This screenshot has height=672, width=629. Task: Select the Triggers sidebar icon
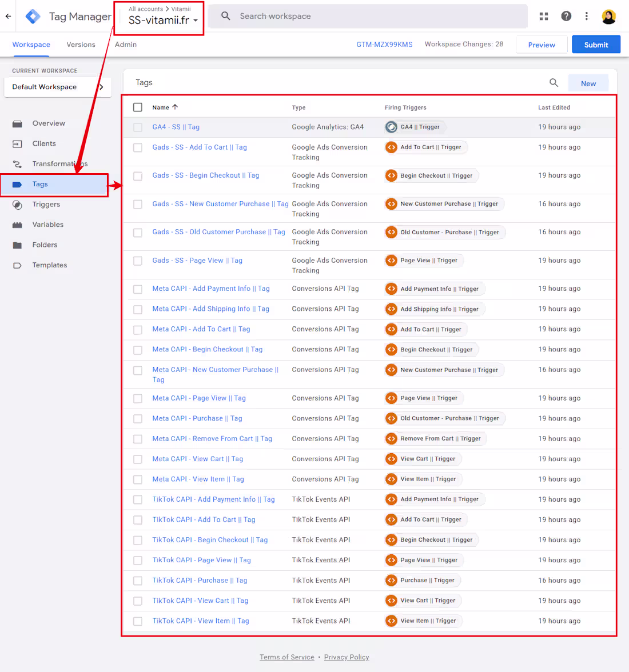[18, 204]
